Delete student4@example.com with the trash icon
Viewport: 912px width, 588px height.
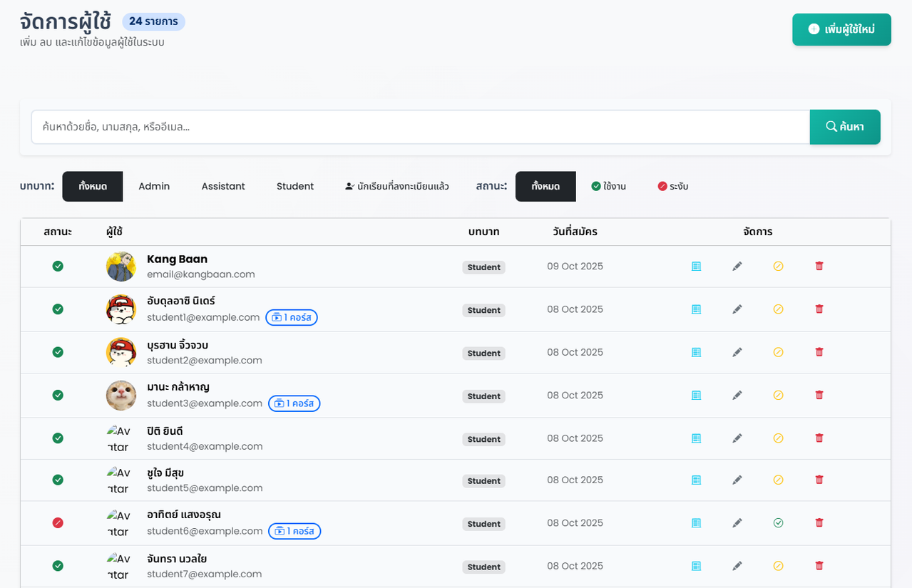click(x=819, y=438)
